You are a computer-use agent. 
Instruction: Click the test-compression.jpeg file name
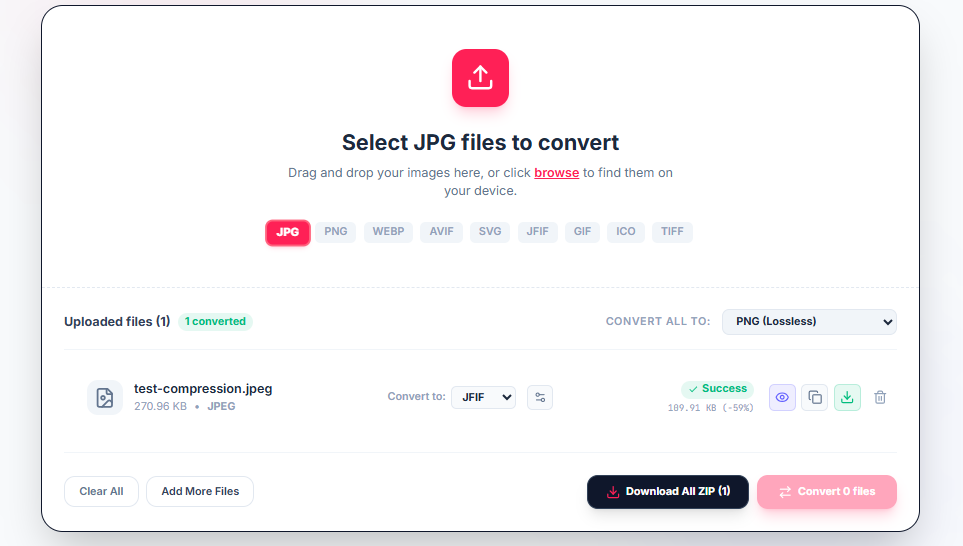(203, 389)
